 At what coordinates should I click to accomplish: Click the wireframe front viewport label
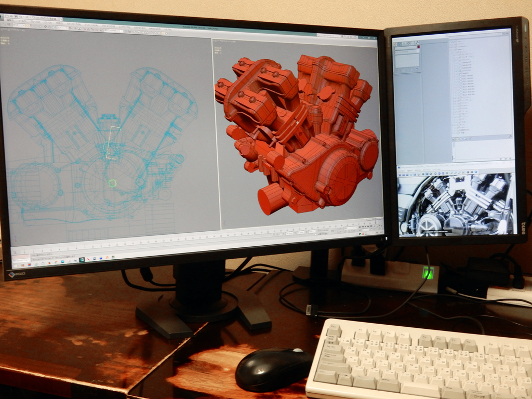(12, 30)
